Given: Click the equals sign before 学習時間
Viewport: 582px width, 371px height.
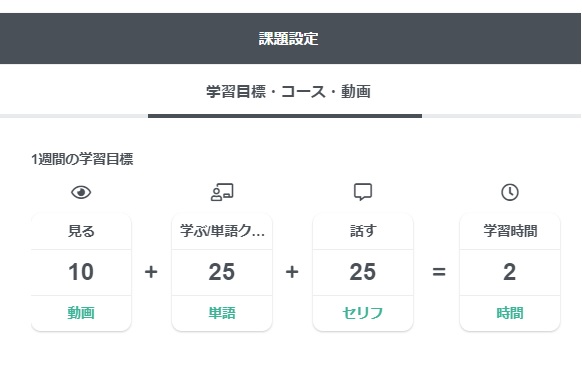Looking at the screenshot, I should (x=439, y=272).
